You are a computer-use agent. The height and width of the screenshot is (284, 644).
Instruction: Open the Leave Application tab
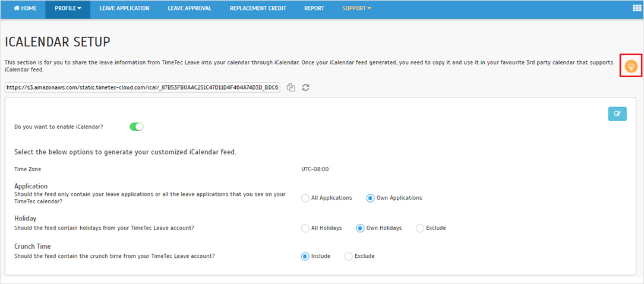(x=124, y=8)
